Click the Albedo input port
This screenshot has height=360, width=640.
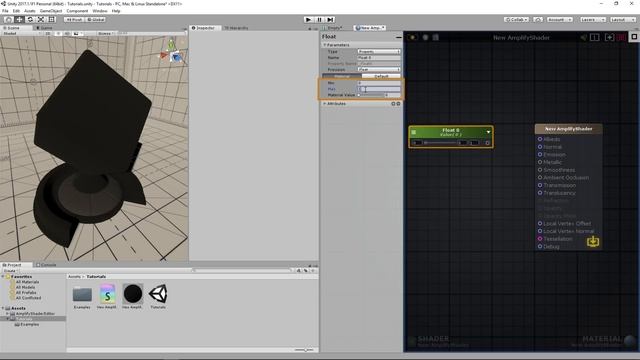click(540, 139)
